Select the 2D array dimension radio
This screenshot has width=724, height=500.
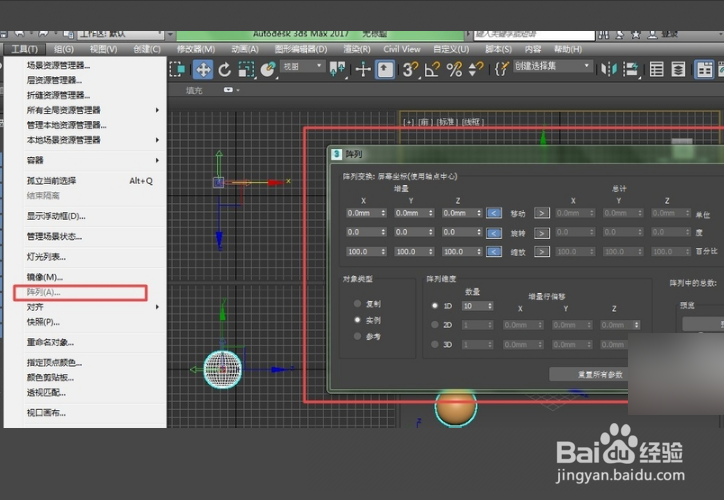[434, 325]
